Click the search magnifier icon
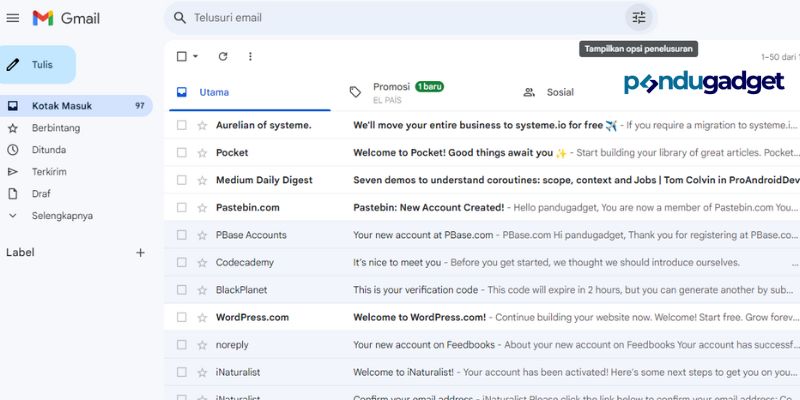 180,18
